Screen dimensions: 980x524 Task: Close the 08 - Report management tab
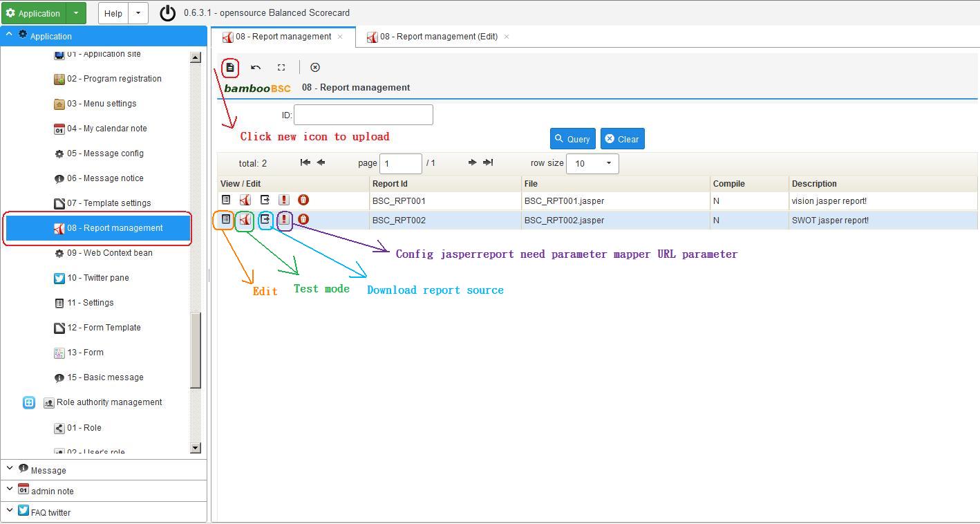tap(340, 37)
